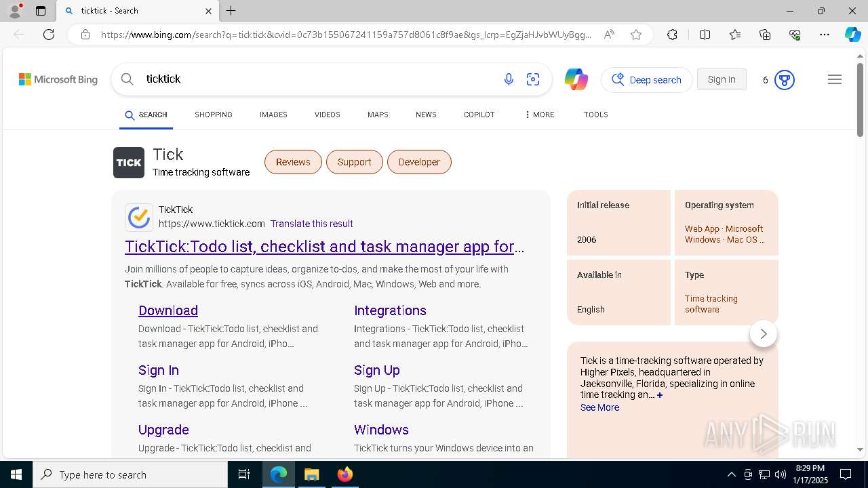Search by voice microphone icon
868x488 pixels.
click(509, 79)
